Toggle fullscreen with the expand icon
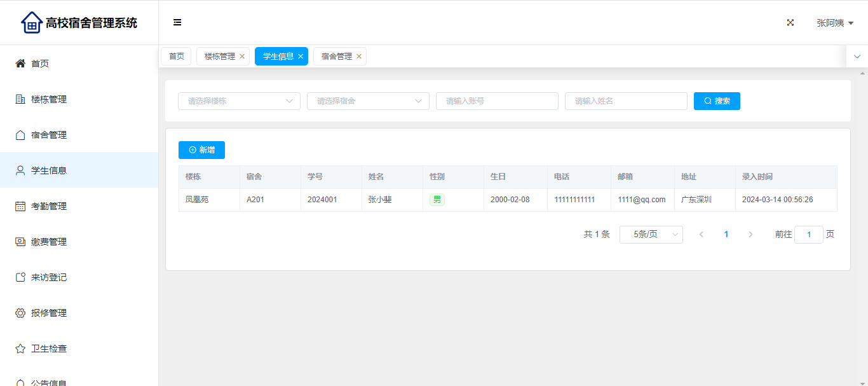 790,22
